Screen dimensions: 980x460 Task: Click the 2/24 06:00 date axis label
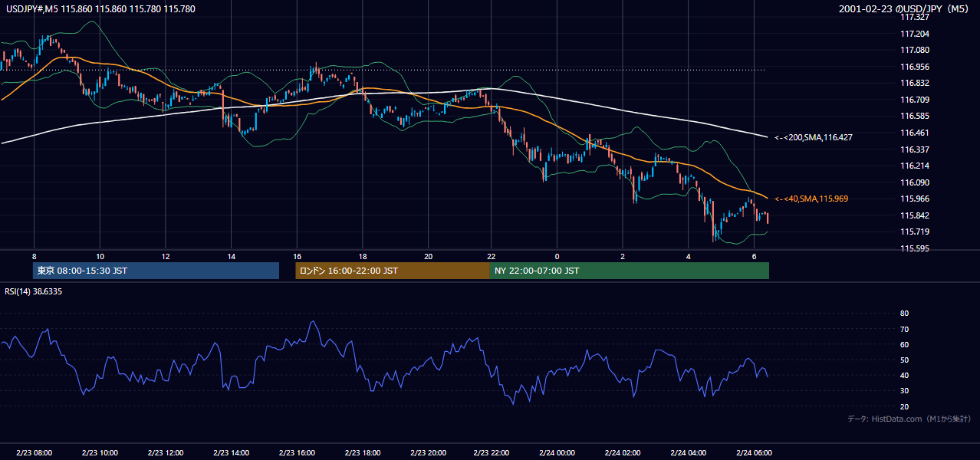tap(754, 453)
